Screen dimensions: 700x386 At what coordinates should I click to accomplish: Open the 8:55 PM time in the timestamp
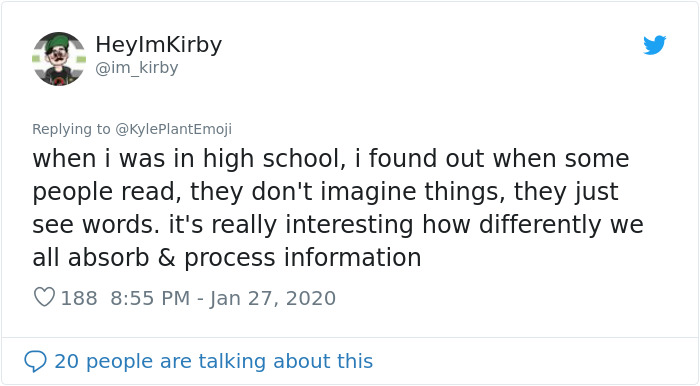click(x=150, y=298)
